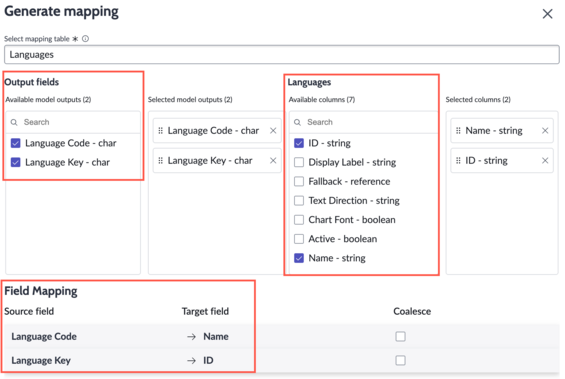Click the Output fields heading
The width and height of the screenshot is (565, 379).
tap(32, 82)
